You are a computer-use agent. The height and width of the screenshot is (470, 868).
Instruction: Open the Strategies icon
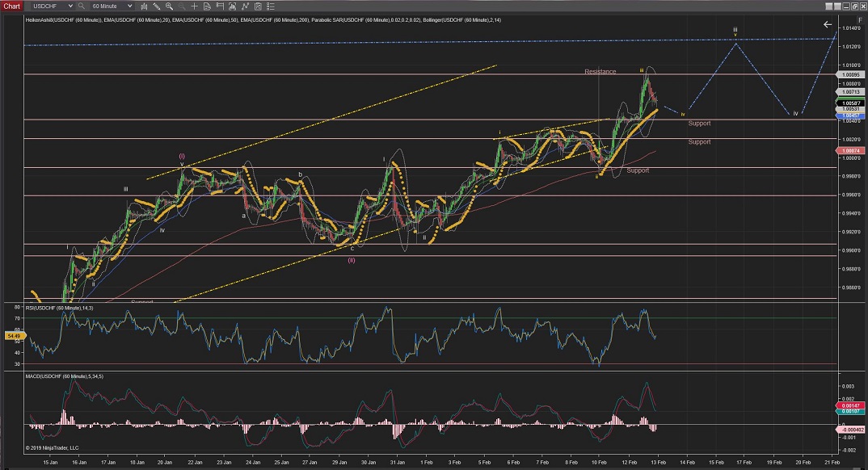click(x=245, y=6)
